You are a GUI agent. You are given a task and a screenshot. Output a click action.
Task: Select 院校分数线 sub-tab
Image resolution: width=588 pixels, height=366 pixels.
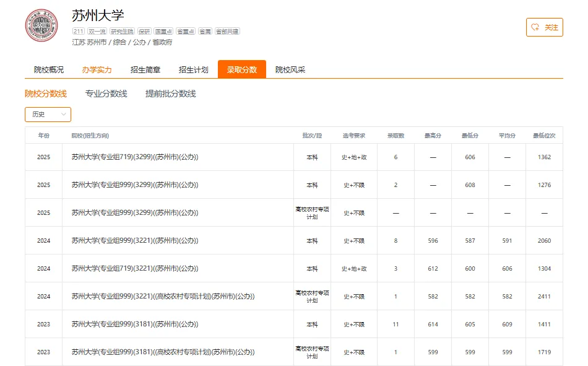pos(46,94)
